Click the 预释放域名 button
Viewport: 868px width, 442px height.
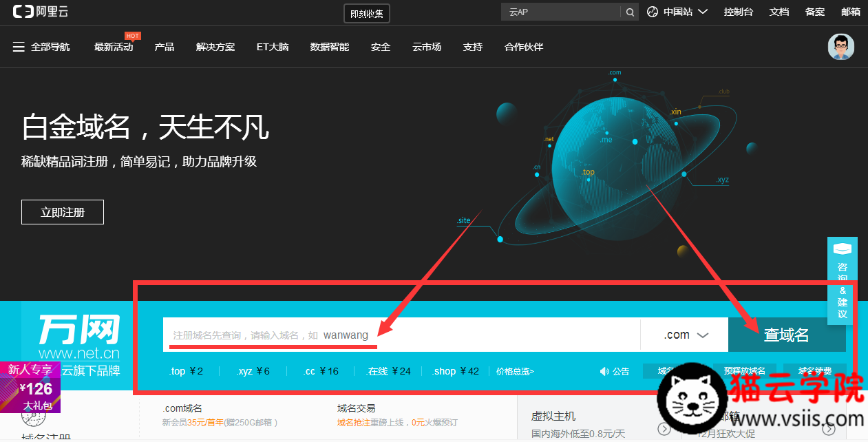coord(745,371)
